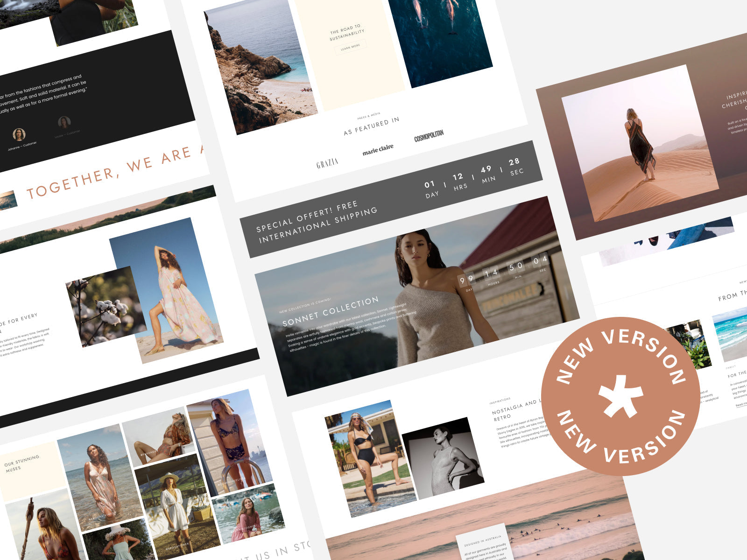Click the '01 DAY' countdown value
This screenshot has height=560, width=747.
click(431, 189)
